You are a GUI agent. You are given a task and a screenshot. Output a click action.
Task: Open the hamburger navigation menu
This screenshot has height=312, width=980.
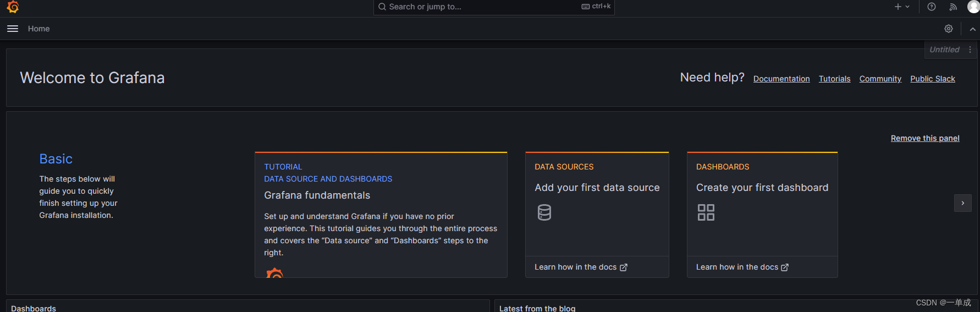tap(13, 29)
